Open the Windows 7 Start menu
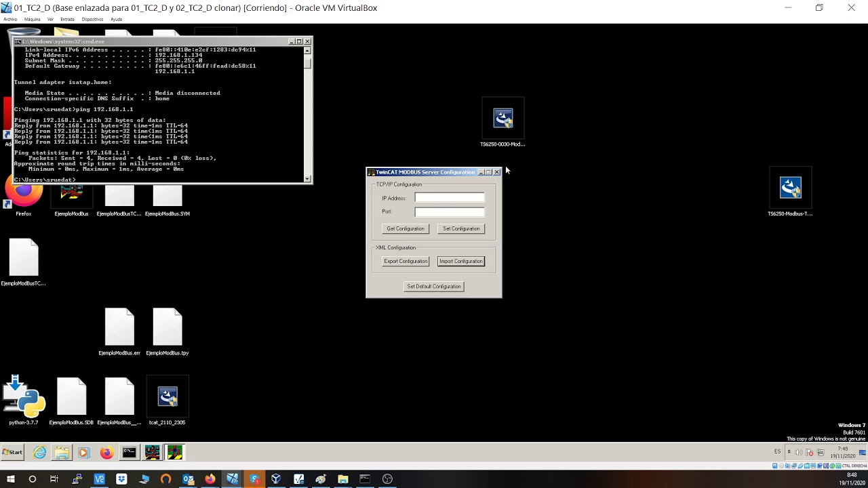 (12, 452)
